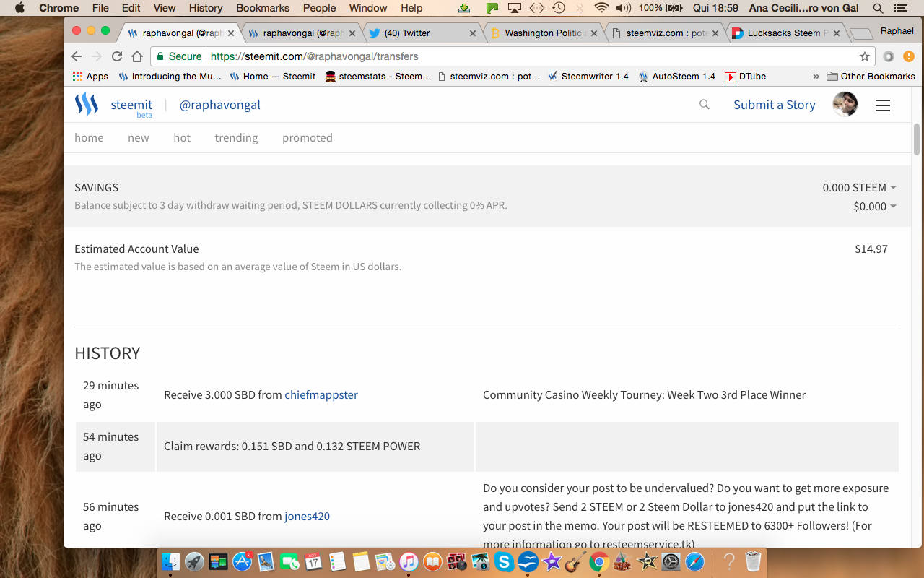Image resolution: width=924 pixels, height=578 pixels.
Task: Open the Other Bookmarks folder
Action: tap(871, 76)
